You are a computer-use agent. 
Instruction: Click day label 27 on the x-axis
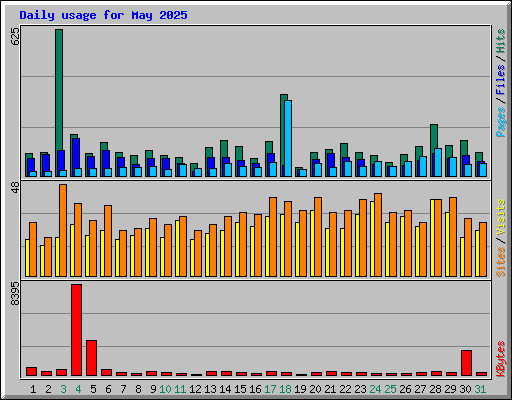[420, 389]
